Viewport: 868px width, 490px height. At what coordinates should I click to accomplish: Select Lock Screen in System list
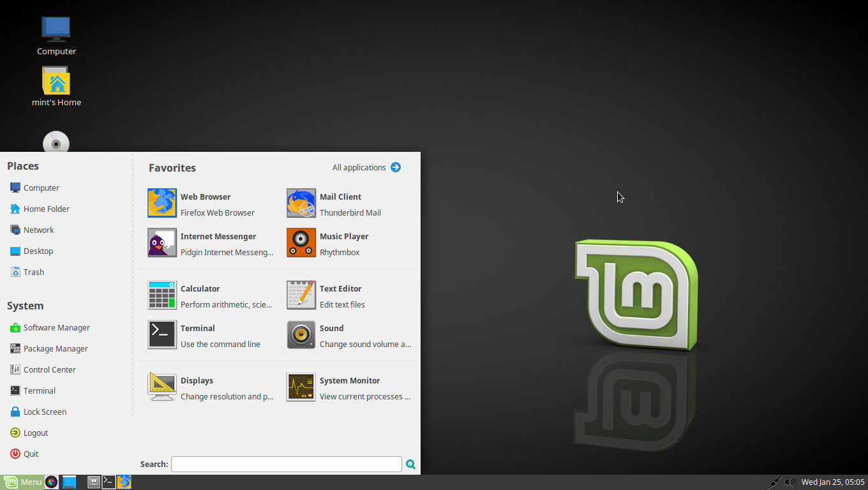pyautogui.click(x=38, y=412)
